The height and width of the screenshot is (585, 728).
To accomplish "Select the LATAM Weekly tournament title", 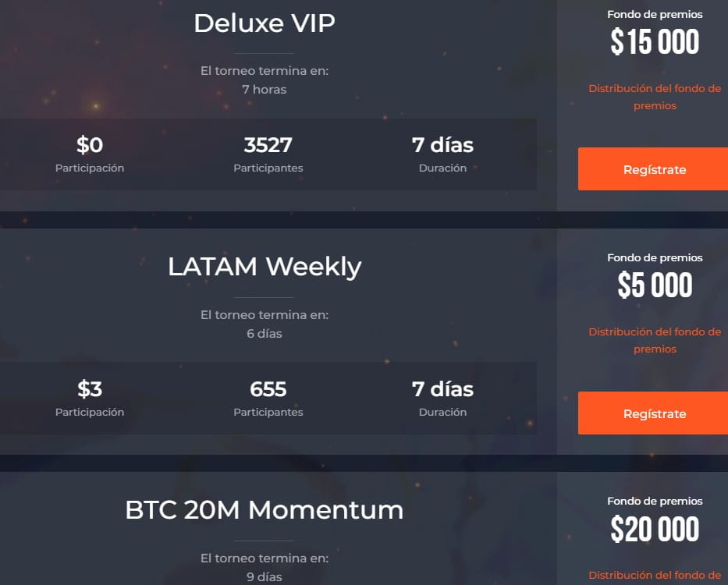I will (x=265, y=267).
